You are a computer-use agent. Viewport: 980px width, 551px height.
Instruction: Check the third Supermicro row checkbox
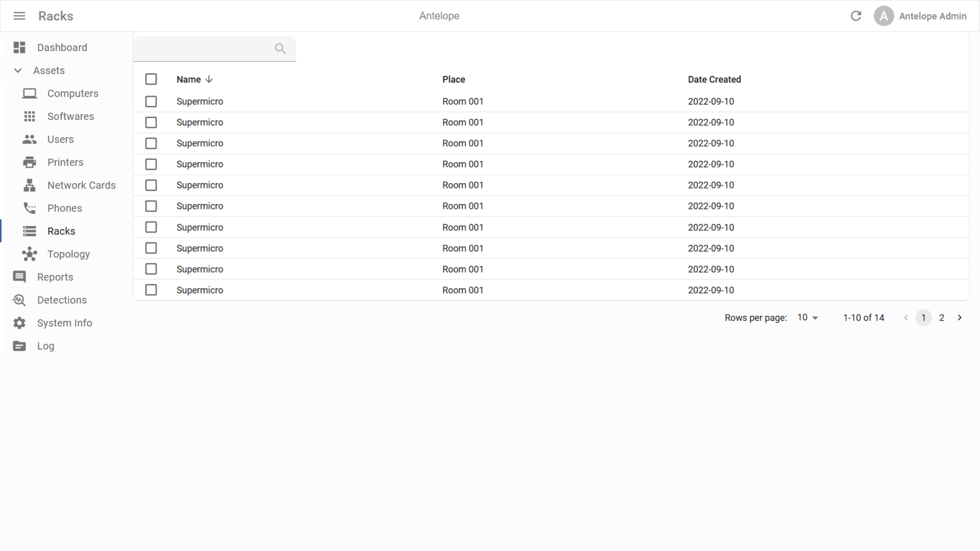151,143
